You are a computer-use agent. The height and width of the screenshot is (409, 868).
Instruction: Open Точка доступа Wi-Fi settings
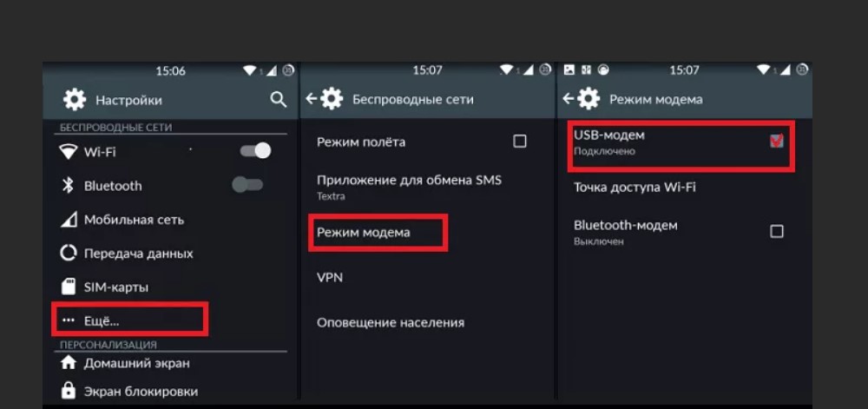[x=635, y=187]
